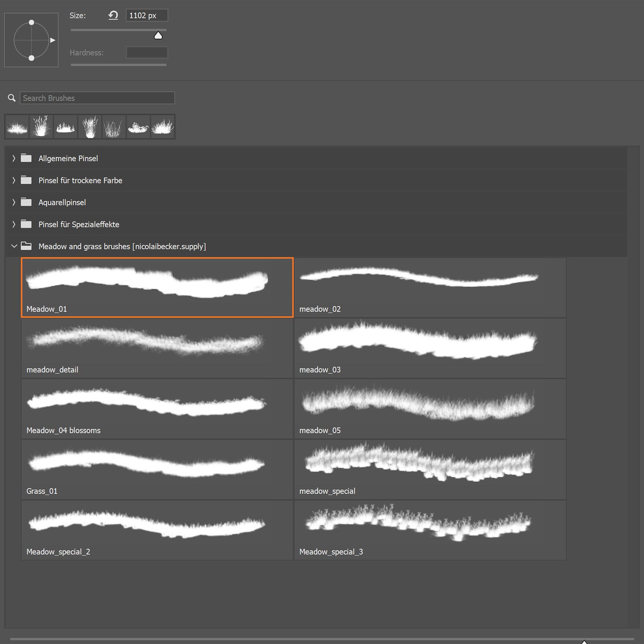This screenshot has height=644, width=644.
Task: Click the search magnifier icon
Action: [x=12, y=98]
